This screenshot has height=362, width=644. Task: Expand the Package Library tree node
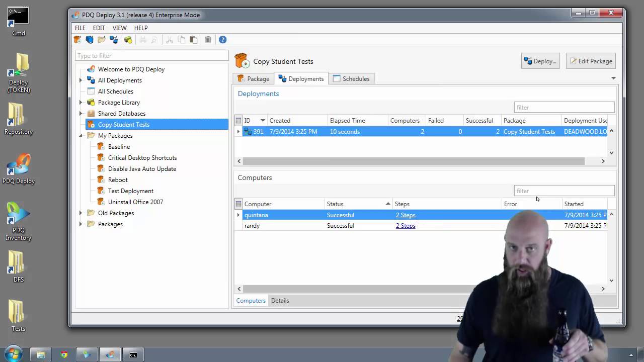(x=80, y=103)
